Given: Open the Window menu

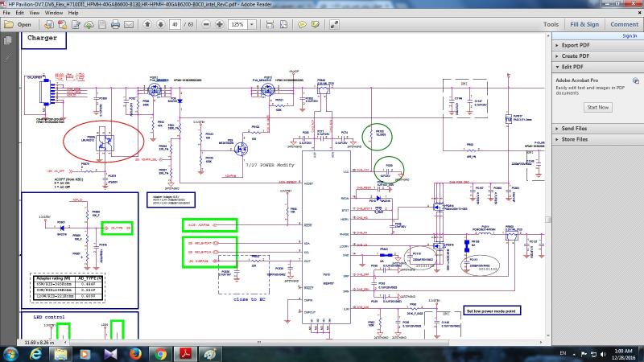Looking at the screenshot, I should coord(54,13).
